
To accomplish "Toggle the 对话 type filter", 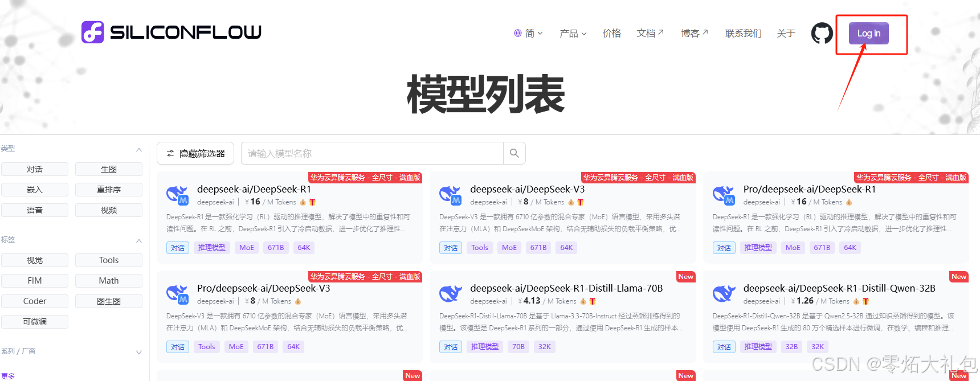I will click(x=35, y=169).
